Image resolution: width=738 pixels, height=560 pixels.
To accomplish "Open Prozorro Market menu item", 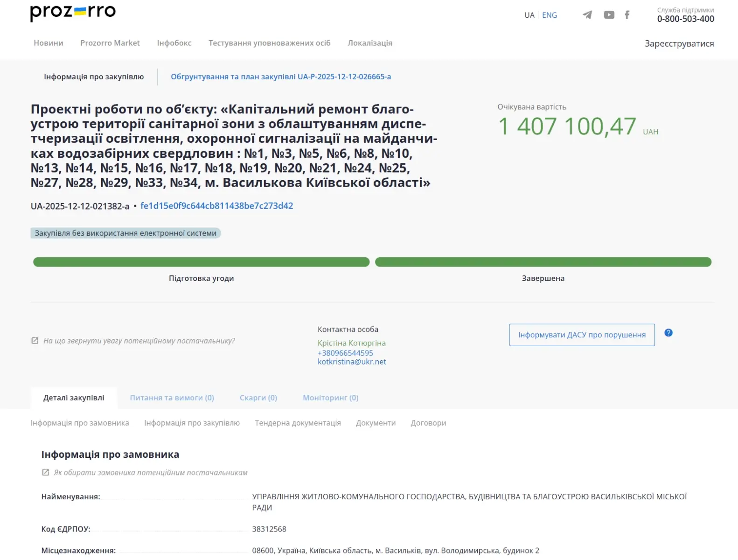I will point(110,43).
